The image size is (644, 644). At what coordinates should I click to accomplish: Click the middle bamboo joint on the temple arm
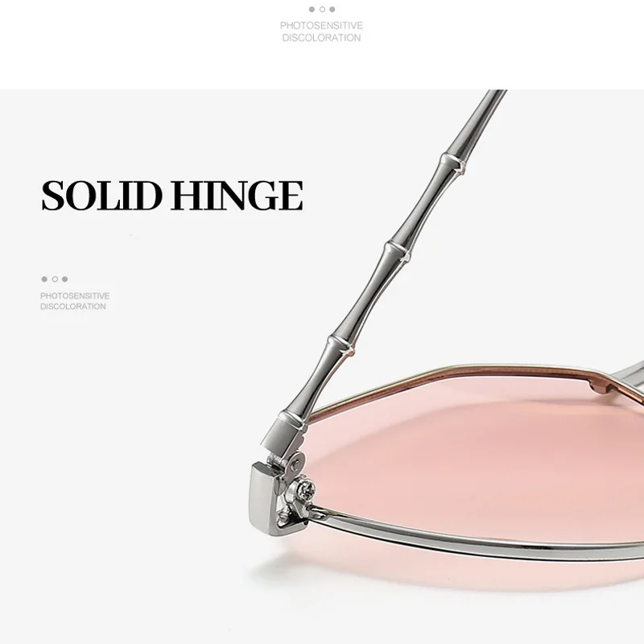398,252
